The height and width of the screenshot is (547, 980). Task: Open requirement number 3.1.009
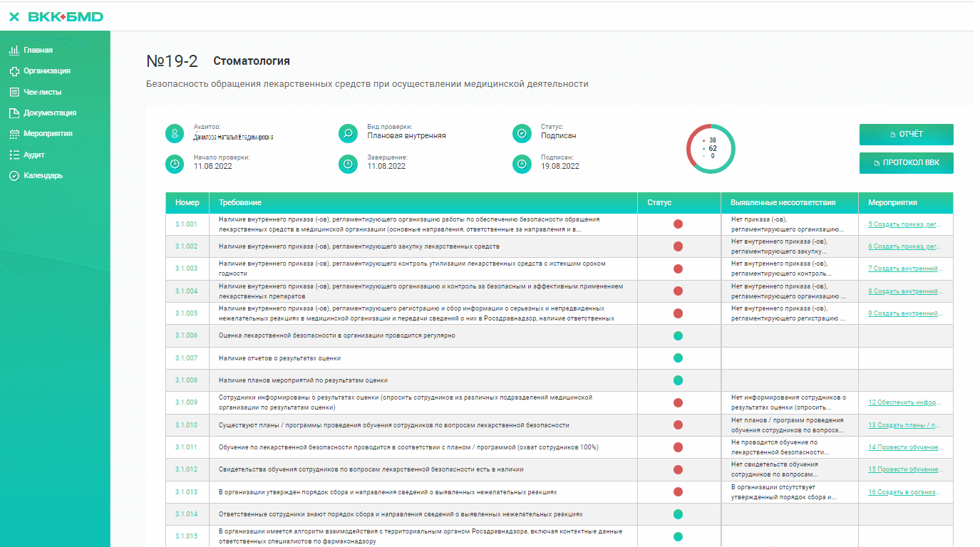[x=186, y=402]
